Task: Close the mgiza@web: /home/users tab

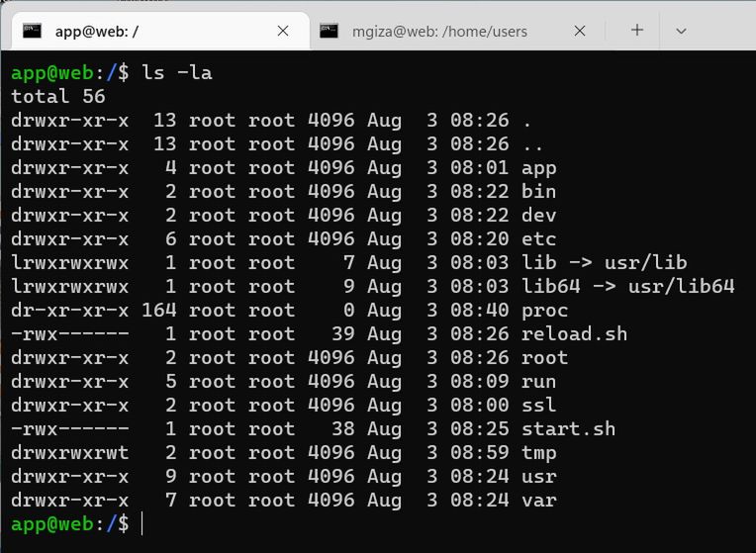Action: pyautogui.click(x=580, y=31)
